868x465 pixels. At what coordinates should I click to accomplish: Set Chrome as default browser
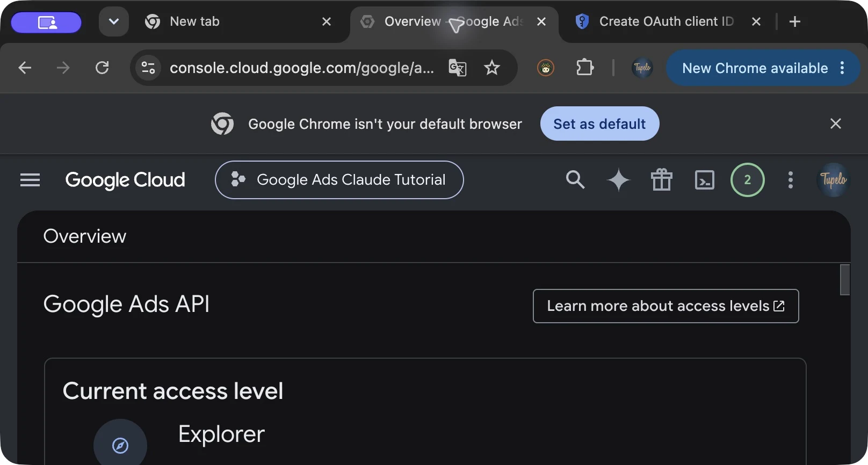click(x=599, y=123)
